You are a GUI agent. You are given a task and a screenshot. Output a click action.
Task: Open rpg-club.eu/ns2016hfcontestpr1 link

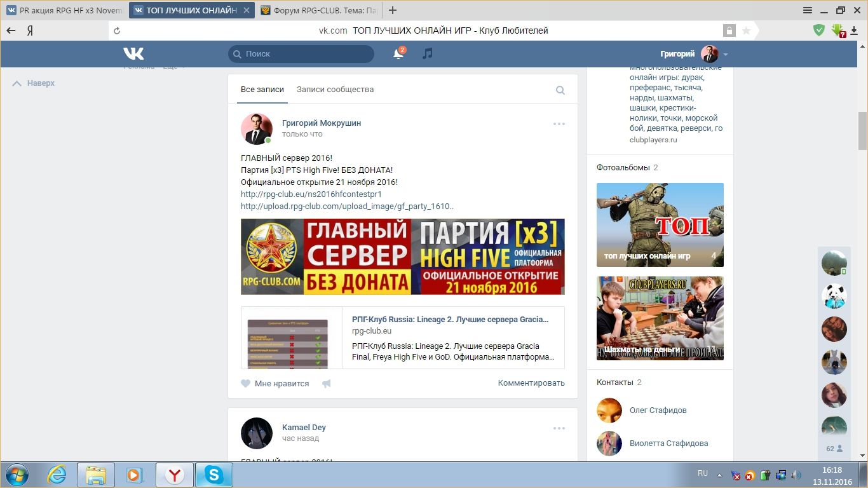(x=311, y=194)
